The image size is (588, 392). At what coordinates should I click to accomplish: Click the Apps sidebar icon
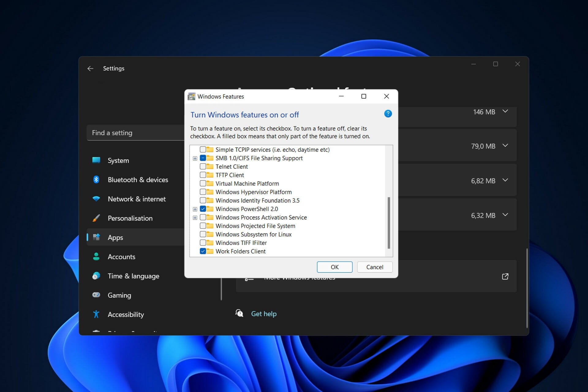(x=96, y=237)
